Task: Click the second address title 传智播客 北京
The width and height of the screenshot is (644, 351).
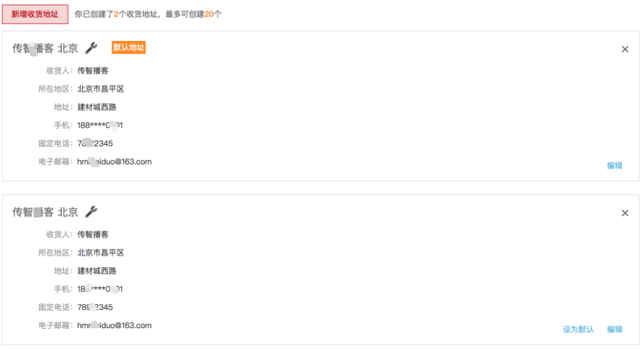Action: 45,212
